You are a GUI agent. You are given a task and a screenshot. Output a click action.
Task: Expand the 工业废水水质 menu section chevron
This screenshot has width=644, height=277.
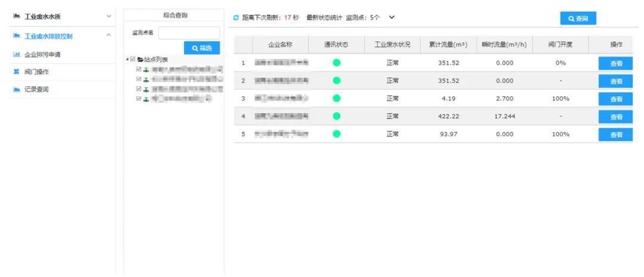pyautogui.click(x=109, y=16)
